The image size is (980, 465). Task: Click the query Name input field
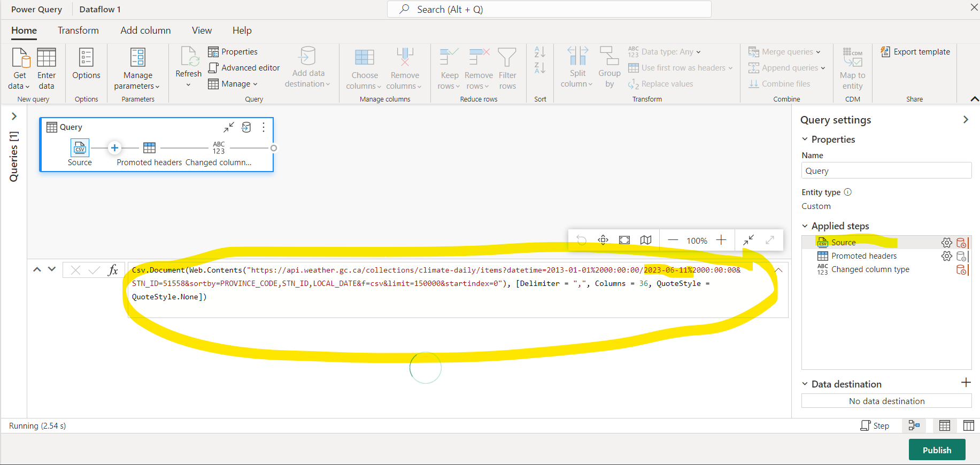click(886, 171)
